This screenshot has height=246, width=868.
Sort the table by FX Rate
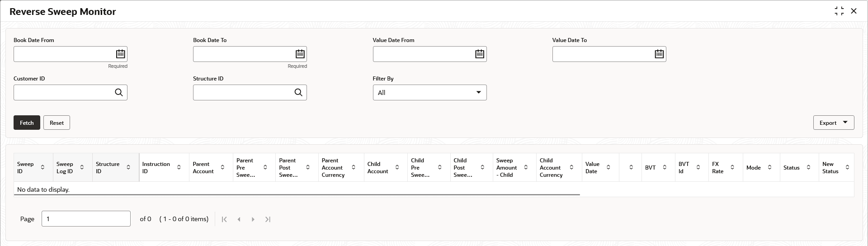[732, 168]
